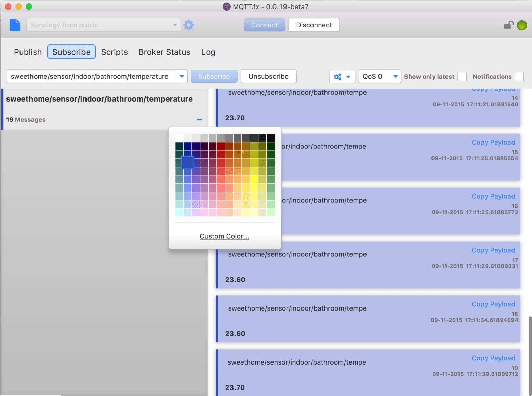Toggle the Notifications checkbox

(x=519, y=77)
